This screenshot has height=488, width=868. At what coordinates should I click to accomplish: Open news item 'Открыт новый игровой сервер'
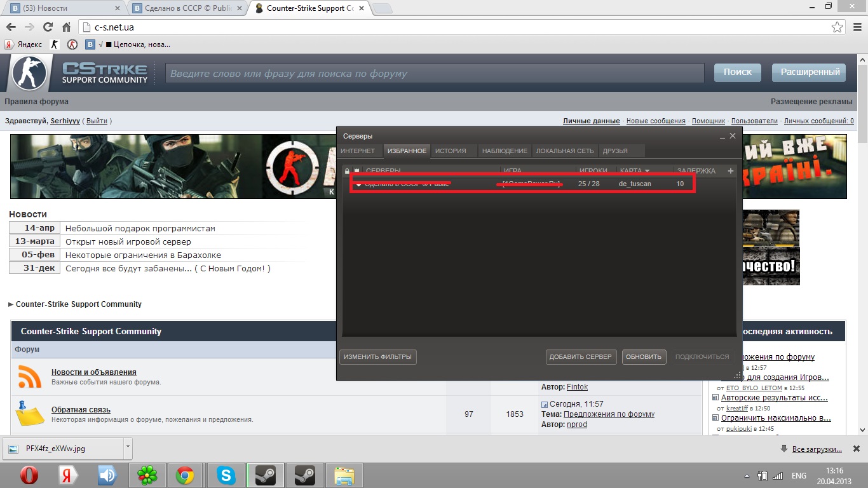(x=128, y=241)
